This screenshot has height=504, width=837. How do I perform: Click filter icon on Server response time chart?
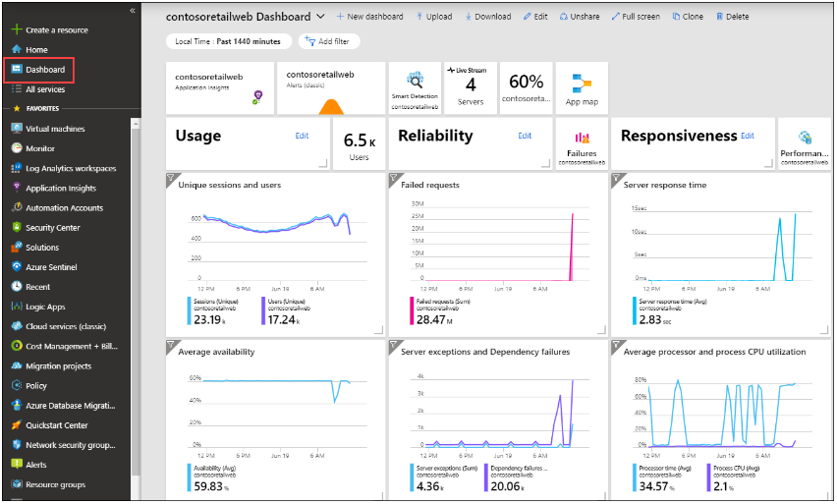[616, 178]
